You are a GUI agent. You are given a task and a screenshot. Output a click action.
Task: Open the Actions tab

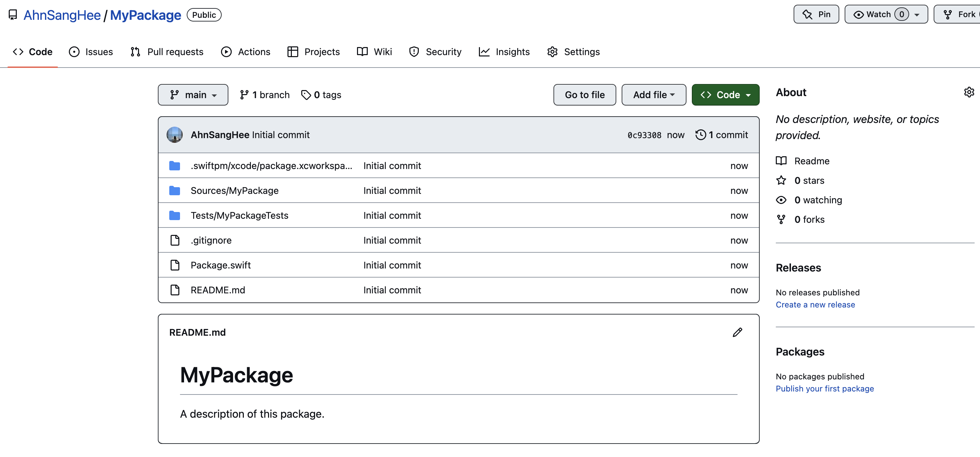pyautogui.click(x=246, y=52)
